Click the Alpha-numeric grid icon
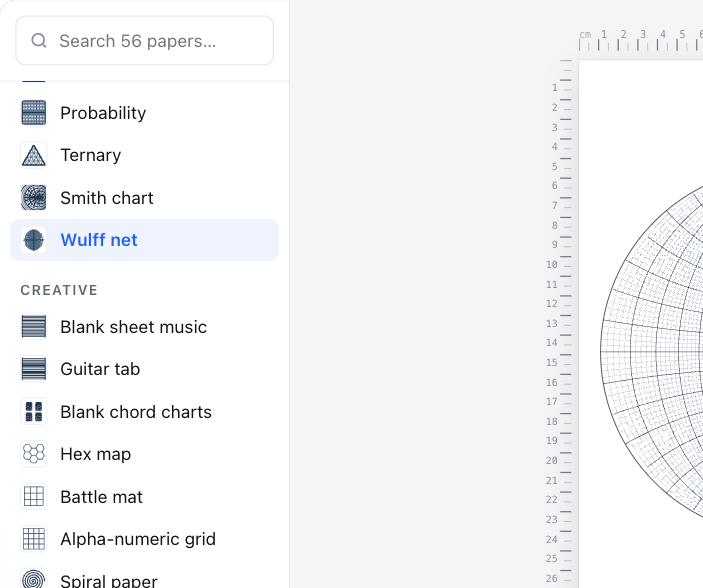 34,539
